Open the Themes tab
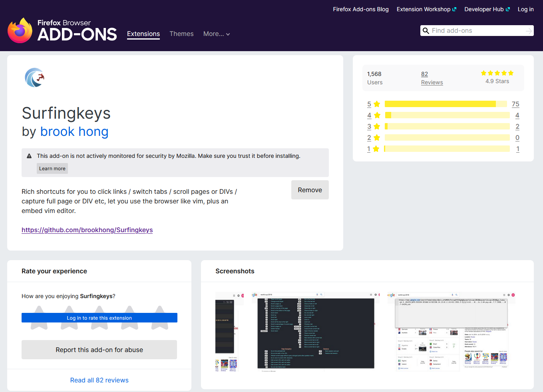543x392 pixels. point(181,34)
